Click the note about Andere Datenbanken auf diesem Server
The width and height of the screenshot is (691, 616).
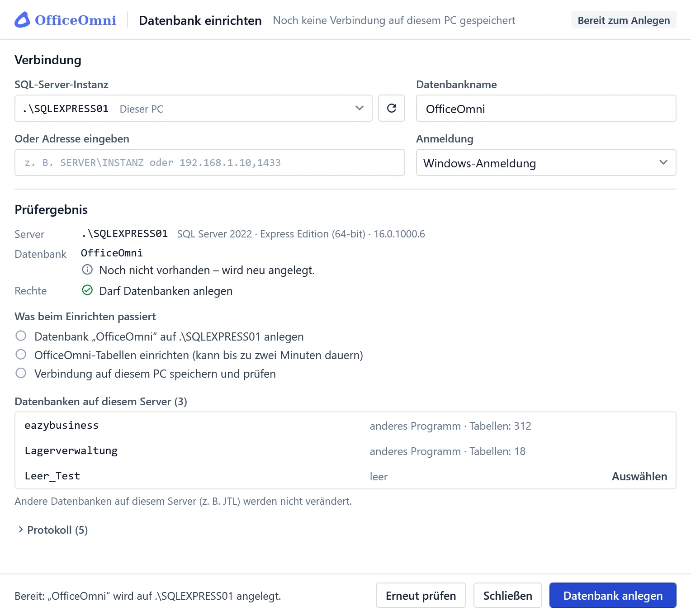(183, 501)
